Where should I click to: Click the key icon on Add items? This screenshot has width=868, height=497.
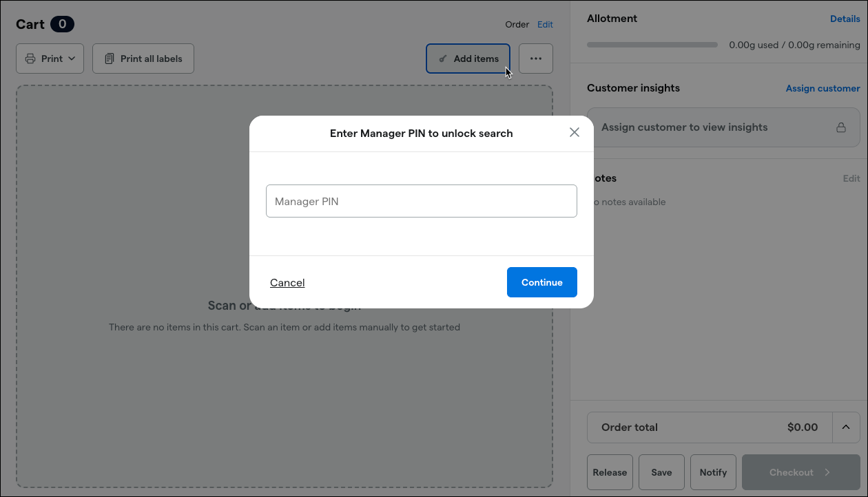pyautogui.click(x=443, y=59)
